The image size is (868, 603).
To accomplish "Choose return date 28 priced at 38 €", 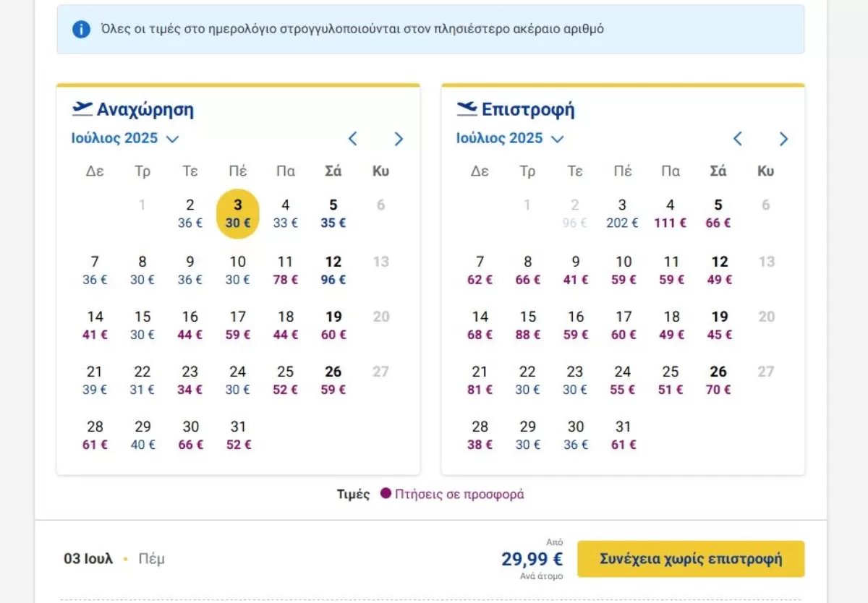I will 480,435.
